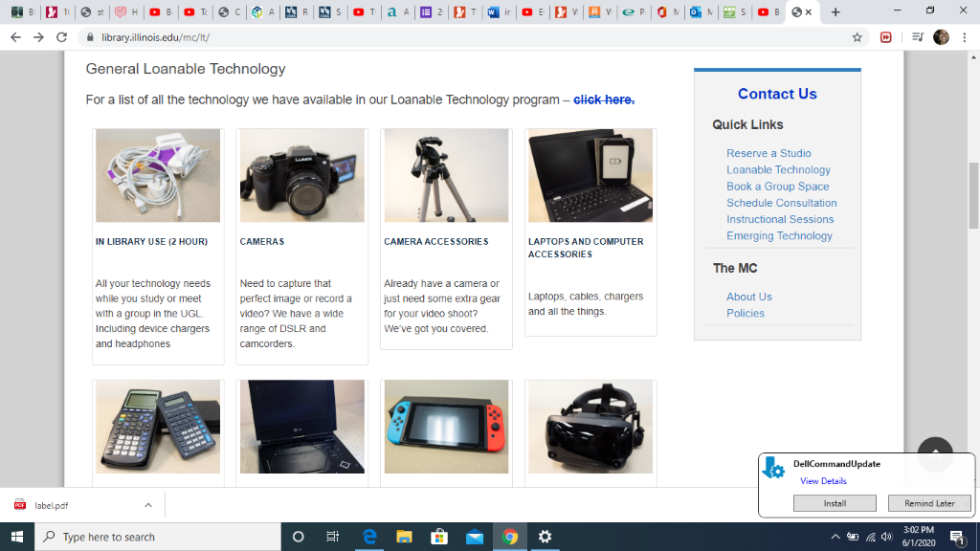This screenshot has width=980, height=551.
Task: Launch Microsoft Edge from the taskbar
Action: (x=369, y=537)
